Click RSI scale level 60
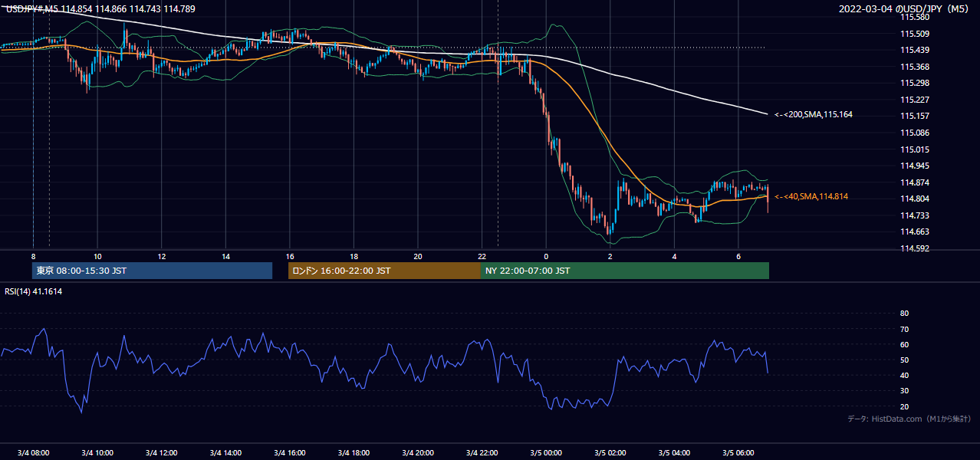 tap(904, 344)
